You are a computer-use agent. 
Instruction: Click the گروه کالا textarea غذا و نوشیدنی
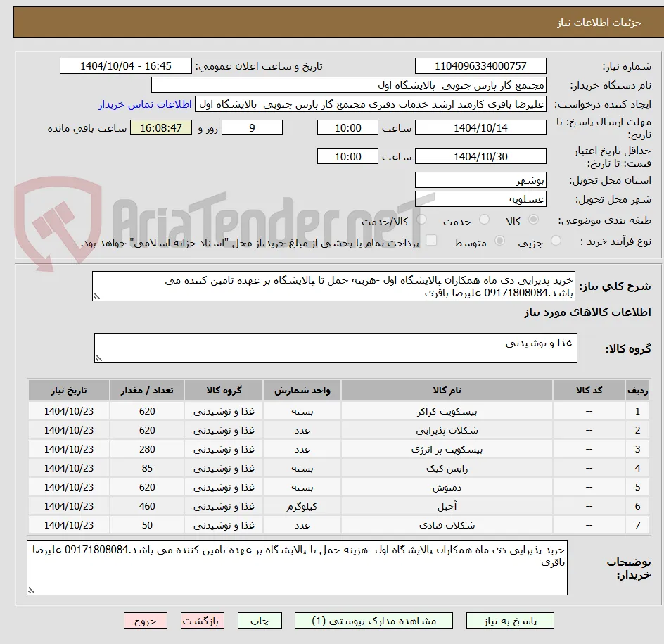[x=336, y=348]
